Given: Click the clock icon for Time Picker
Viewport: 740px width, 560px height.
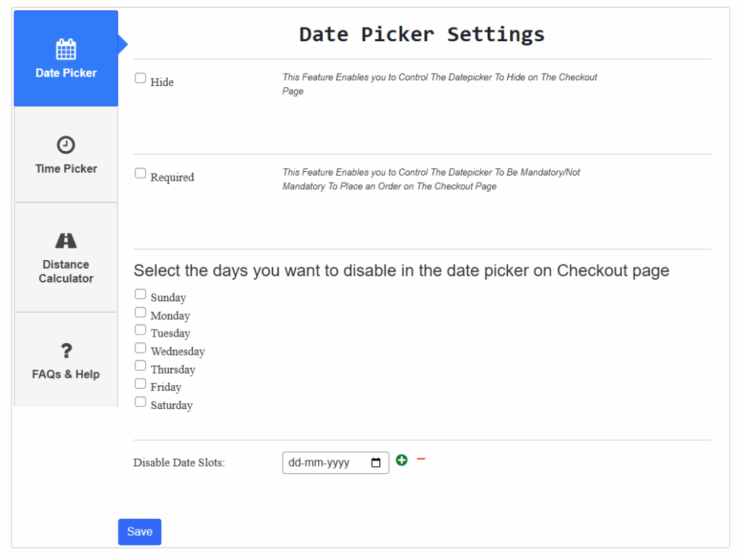Looking at the screenshot, I should [66, 145].
